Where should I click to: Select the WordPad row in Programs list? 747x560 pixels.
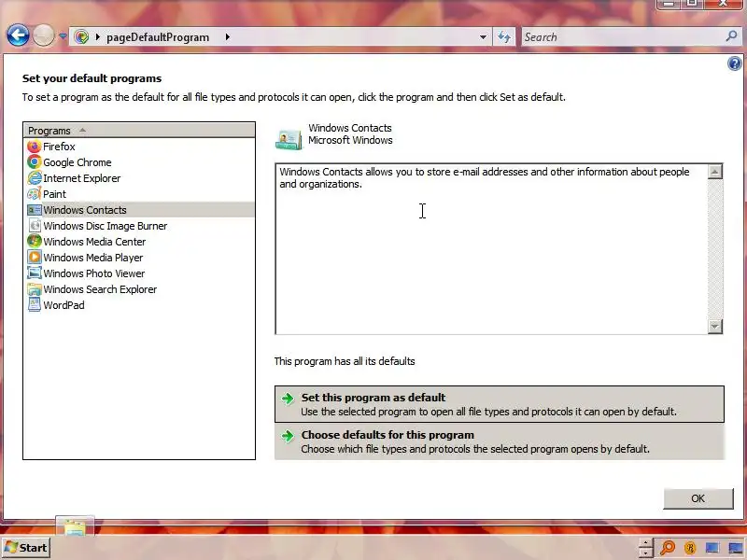click(139, 305)
